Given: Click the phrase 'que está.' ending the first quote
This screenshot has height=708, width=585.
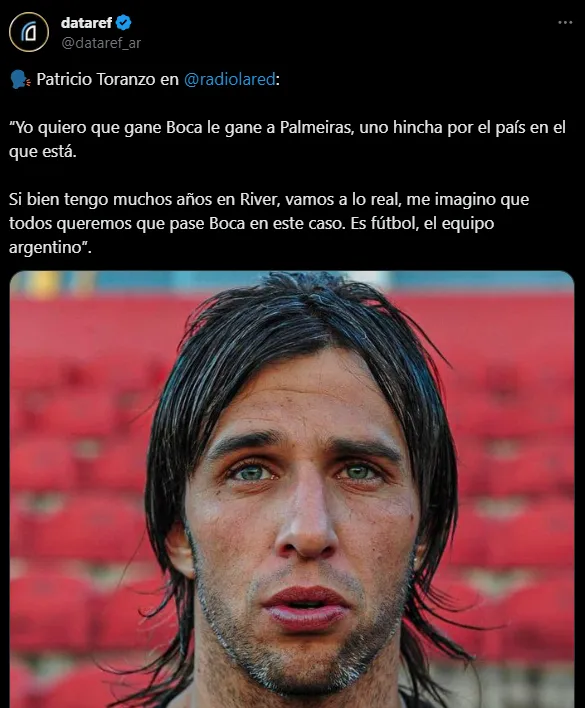Looking at the screenshot, I should pyautogui.click(x=43, y=152).
